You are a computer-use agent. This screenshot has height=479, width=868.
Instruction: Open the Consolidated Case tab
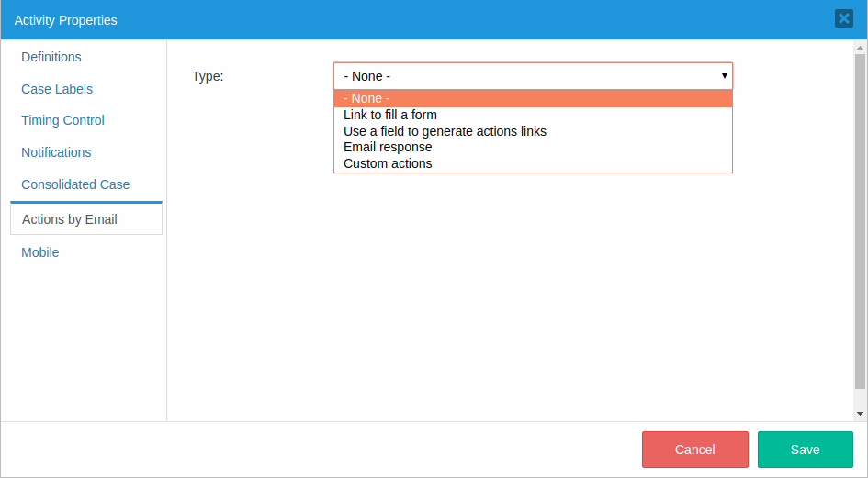(75, 184)
